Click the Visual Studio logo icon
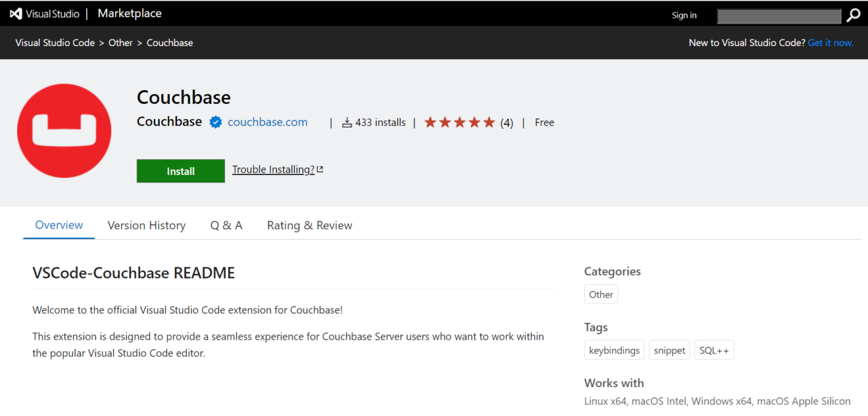This screenshot has width=868, height=416. pos(16,13)
